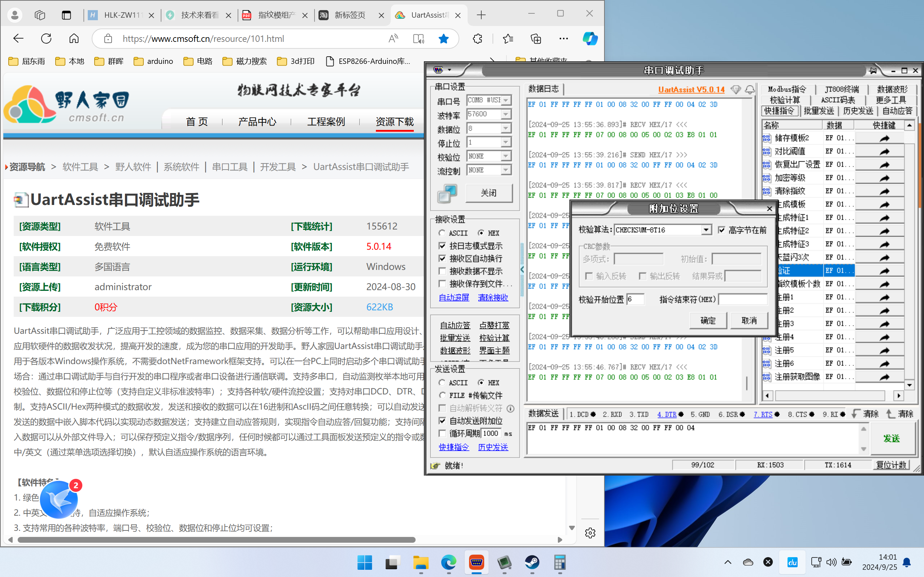The width and height of the screenshot is (924, 577).
Task: Toggle 高字节在前 checkbox in dialog
Action: (x=721, y=230)
